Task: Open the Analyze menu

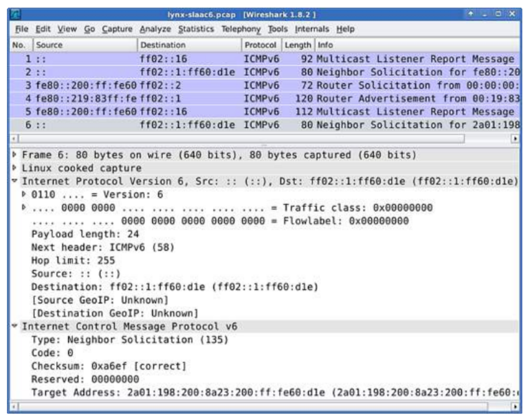Action: click(154, 29)
